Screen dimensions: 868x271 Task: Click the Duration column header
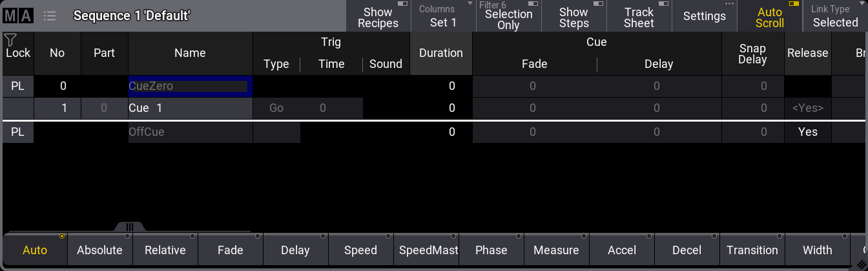(x=440, y=53)
